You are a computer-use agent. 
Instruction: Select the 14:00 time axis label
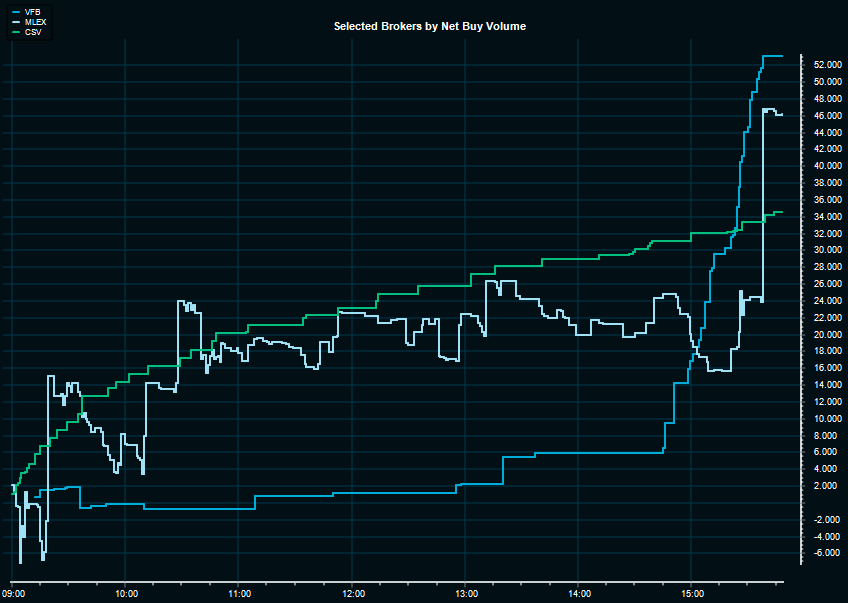579,593
